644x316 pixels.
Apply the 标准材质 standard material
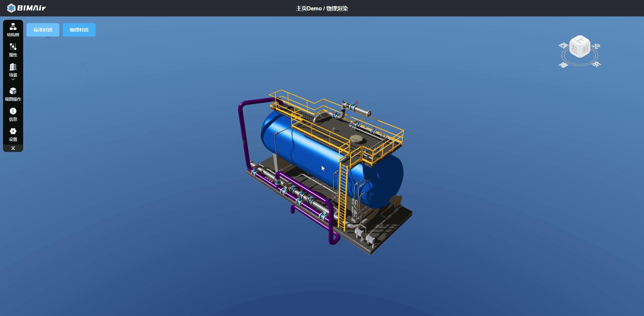tap(43, 30)
